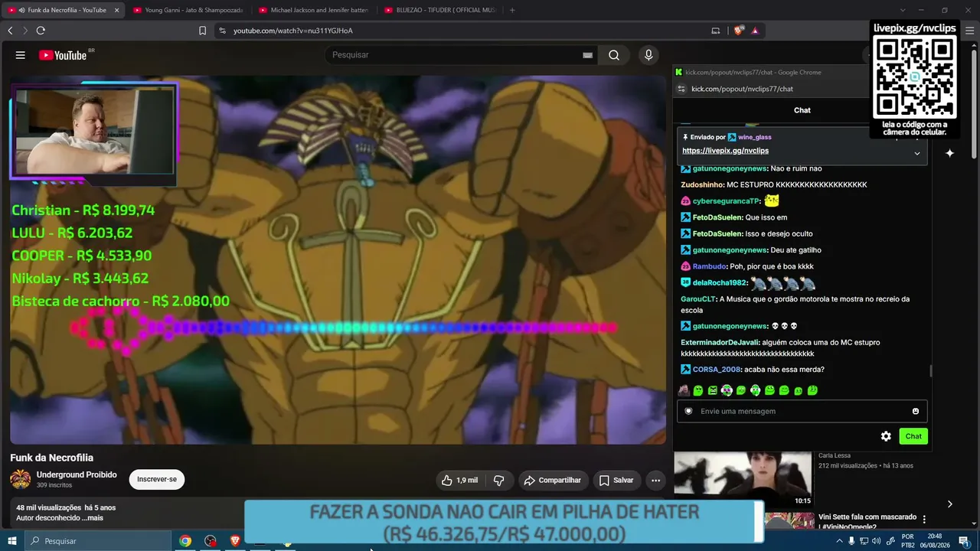Click the cast media icon in address bar
The width and height of the screenshot is (980, 551).
click(x=716, y=31)
